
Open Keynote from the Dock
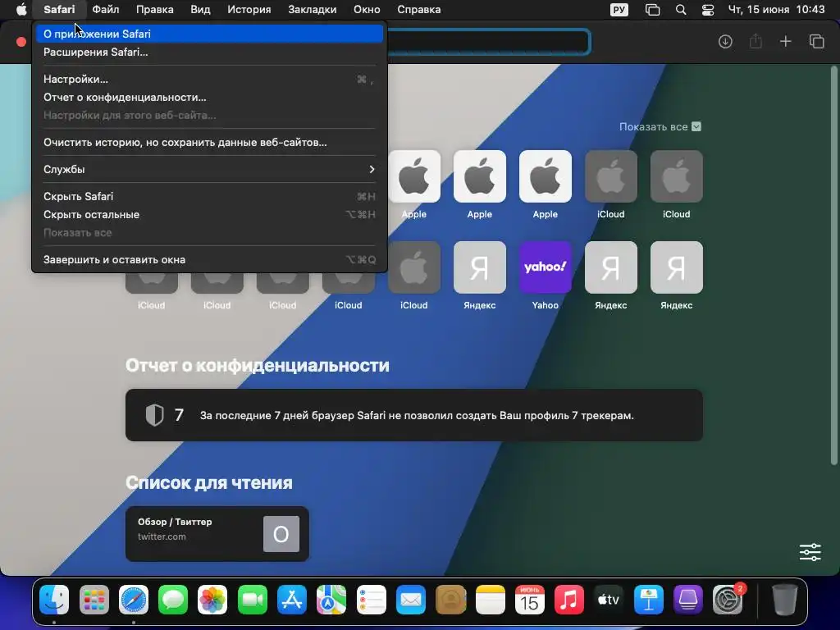pos(648,600)
